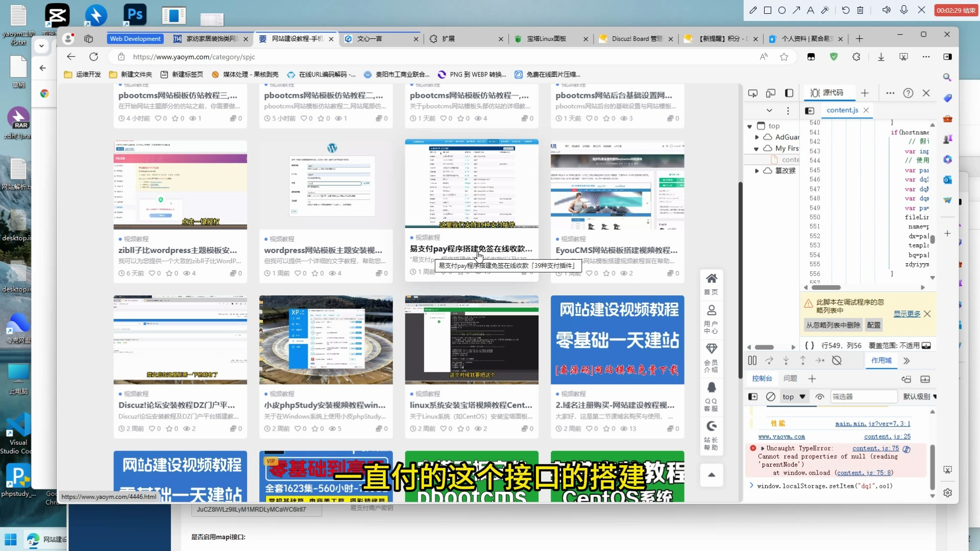Open the browser downloads icon
Image resolution: width=980 pixels, height=551 pixels.
tap(881, 57)
